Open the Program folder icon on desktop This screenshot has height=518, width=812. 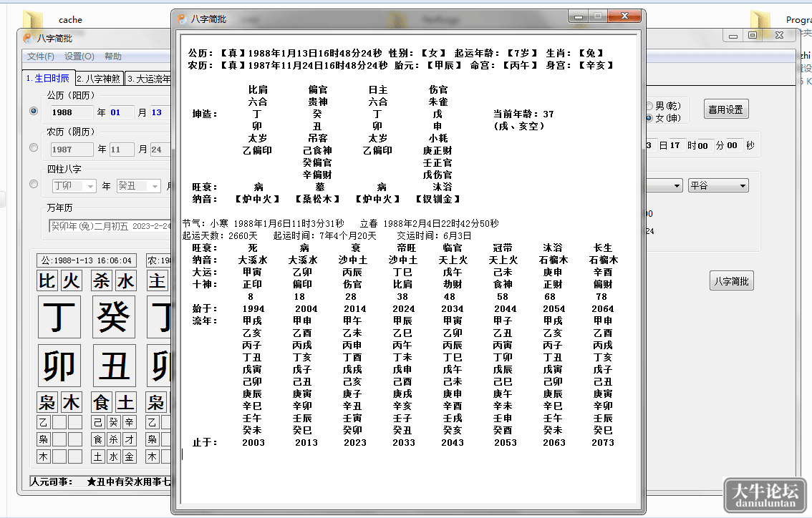[760, 21]
